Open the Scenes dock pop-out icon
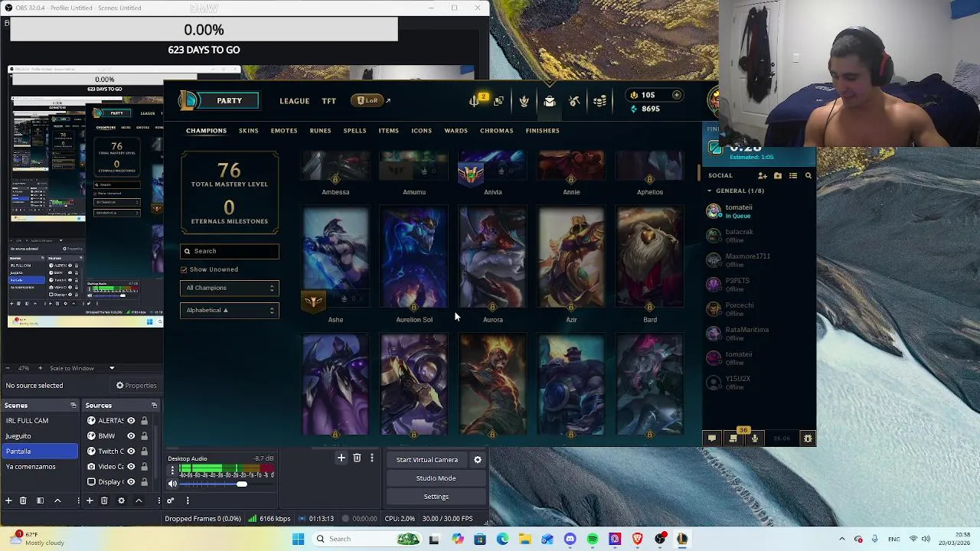The image size is (980, 551). 73,406
